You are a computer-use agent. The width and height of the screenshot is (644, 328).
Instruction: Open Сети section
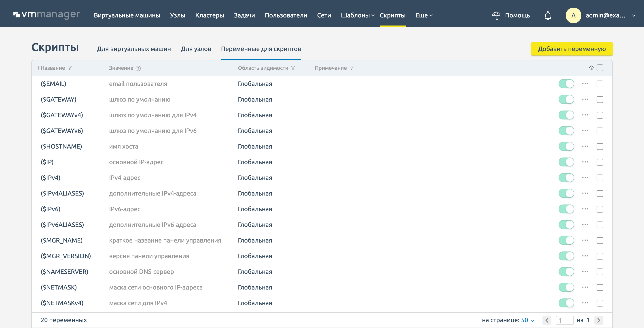[324, 15]
